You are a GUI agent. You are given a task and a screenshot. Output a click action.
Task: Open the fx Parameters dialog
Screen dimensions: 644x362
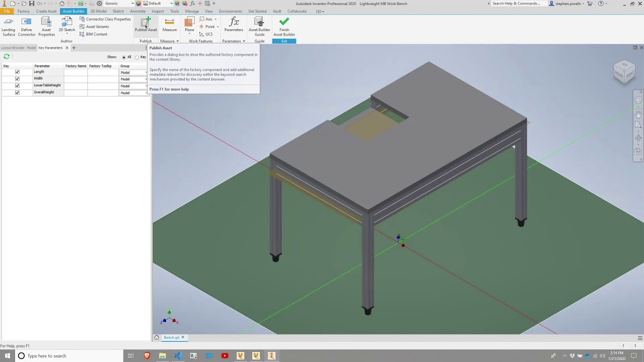[x=233, y=25]
